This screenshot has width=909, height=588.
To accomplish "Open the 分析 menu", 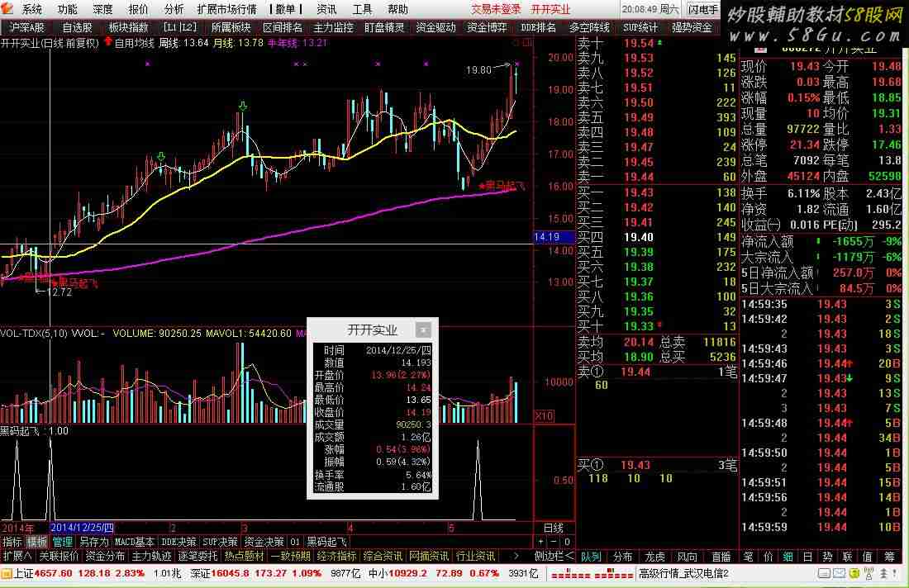I will point(174,9).
